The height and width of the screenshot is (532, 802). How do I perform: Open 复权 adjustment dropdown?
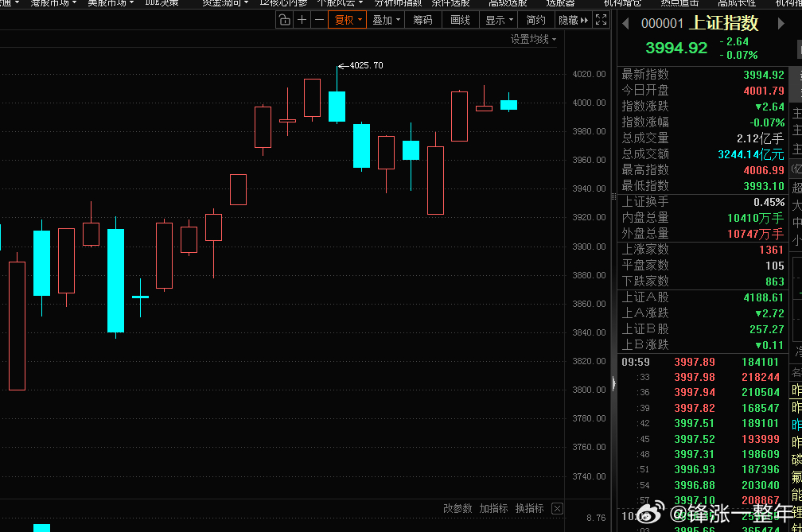(x=347, y=20)
